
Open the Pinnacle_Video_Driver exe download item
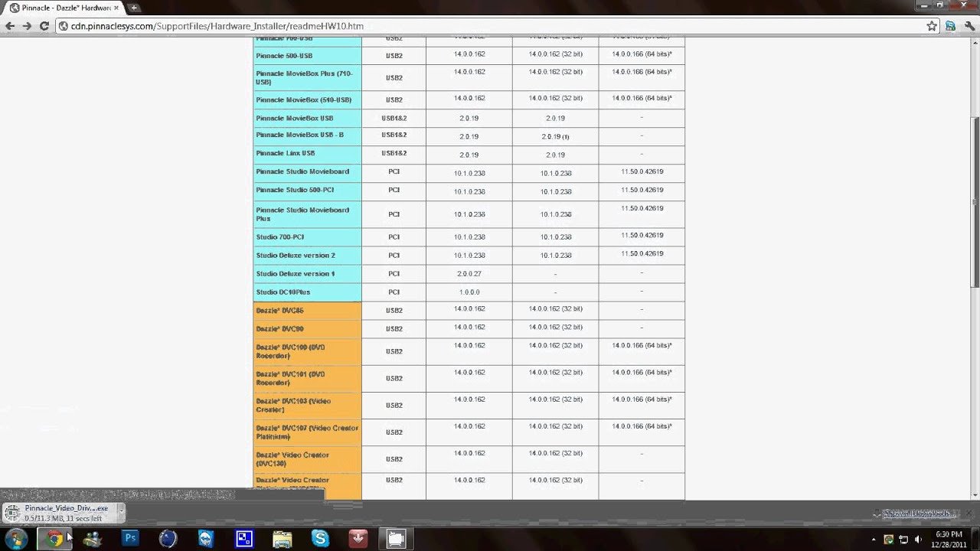60,513
